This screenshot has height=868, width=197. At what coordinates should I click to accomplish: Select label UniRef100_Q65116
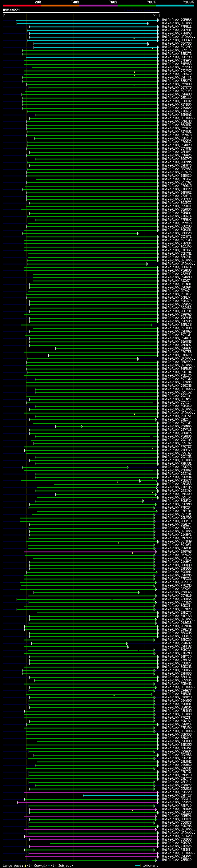[x=177, y=50]
